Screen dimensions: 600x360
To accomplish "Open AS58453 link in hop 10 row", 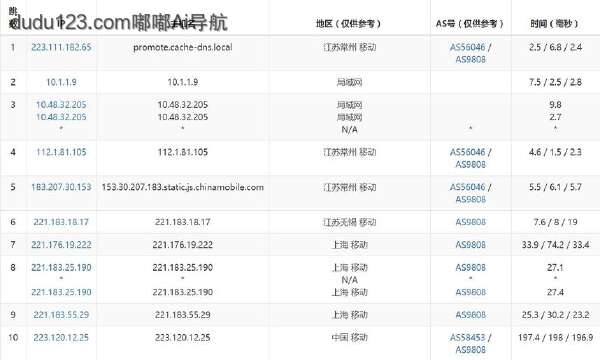I will (468, 337).
